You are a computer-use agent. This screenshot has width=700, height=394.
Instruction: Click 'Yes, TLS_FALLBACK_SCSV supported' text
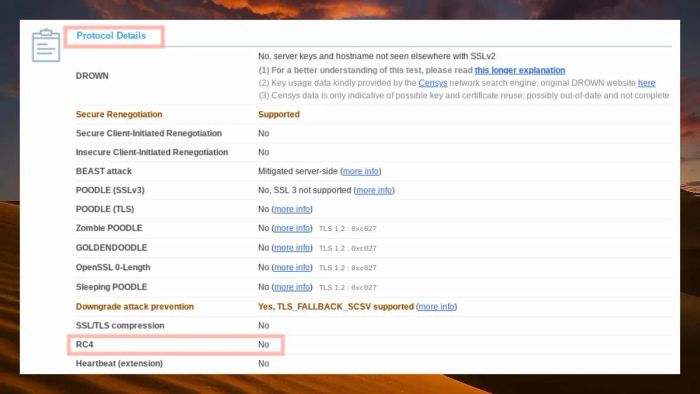click(x=336, y=307)
